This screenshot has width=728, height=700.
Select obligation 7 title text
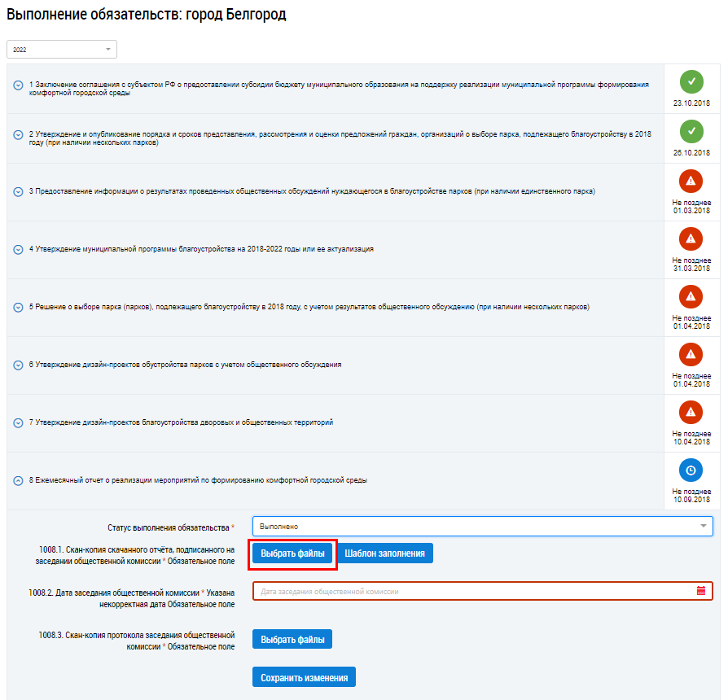click(x=181, y=422)
